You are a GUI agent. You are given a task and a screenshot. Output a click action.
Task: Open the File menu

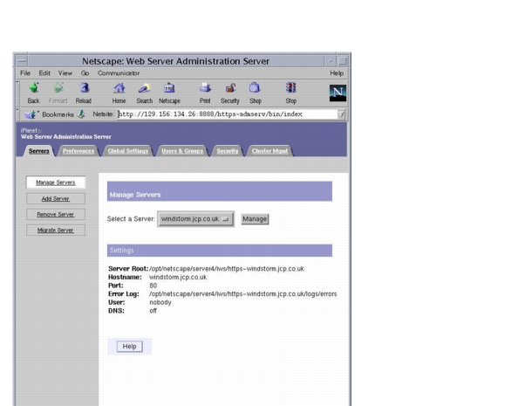point(25,73)
